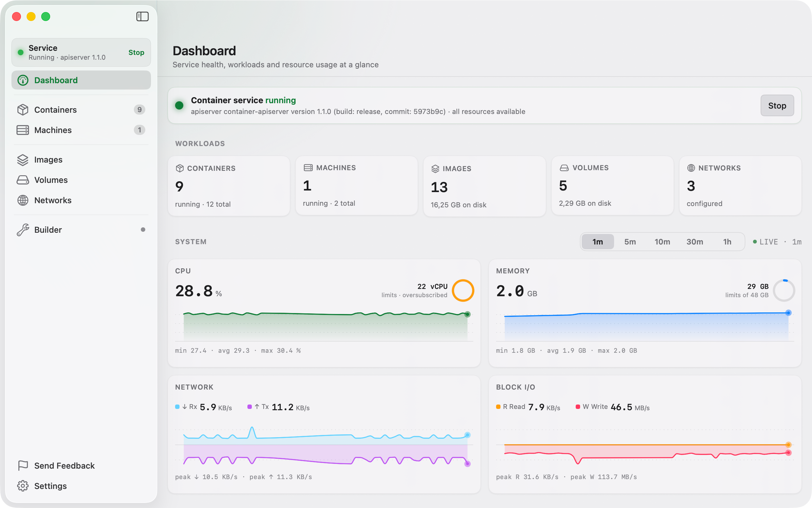Screen dimensions: 812x508
Task: Open the Volumes workload card
Action: pos(613,186)
